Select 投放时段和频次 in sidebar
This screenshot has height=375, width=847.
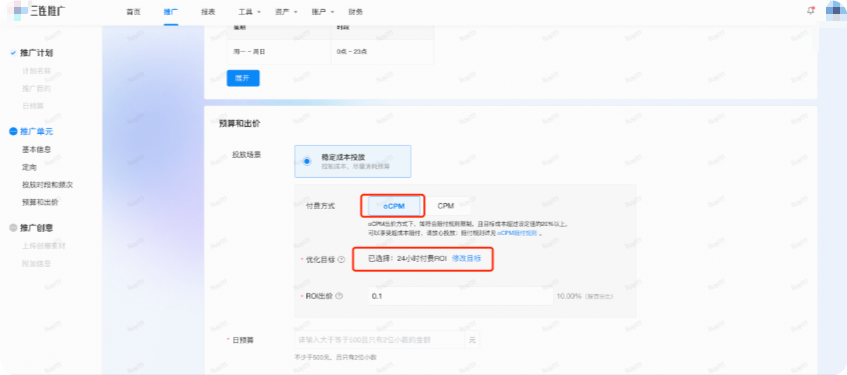click(x=48, y=185)
